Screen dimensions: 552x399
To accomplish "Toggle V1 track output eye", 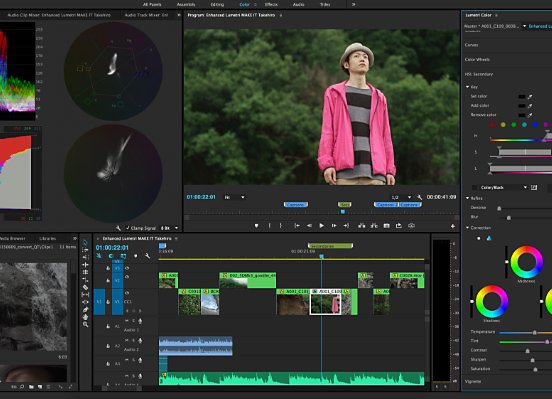I will [127, 293].
